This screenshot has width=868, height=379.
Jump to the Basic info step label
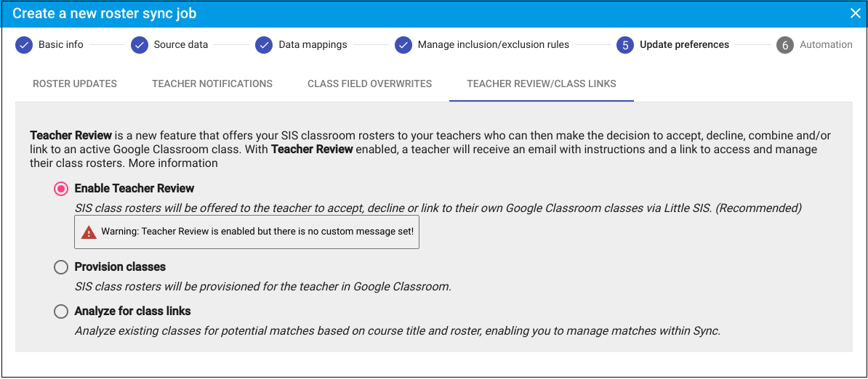coord(61,45)
